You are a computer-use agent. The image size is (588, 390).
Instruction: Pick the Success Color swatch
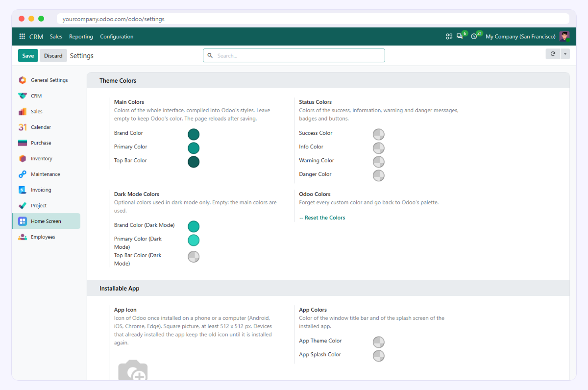click(x=379, y=134)
